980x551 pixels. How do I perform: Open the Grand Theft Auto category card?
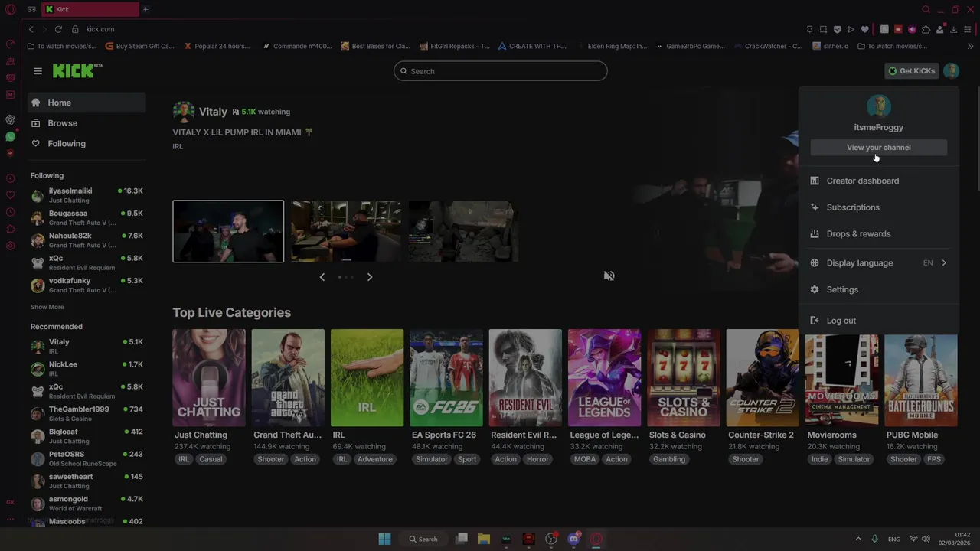tap(288, 377)
